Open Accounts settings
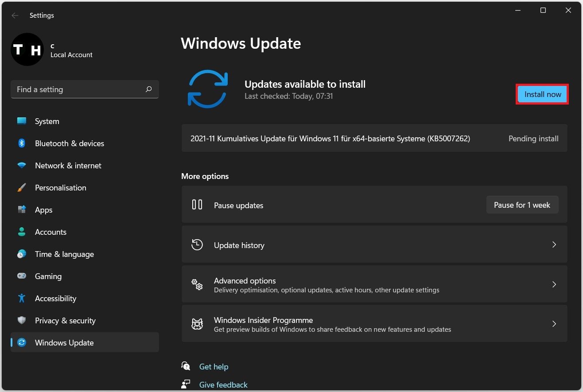583x392 pixels. (85, 232)
